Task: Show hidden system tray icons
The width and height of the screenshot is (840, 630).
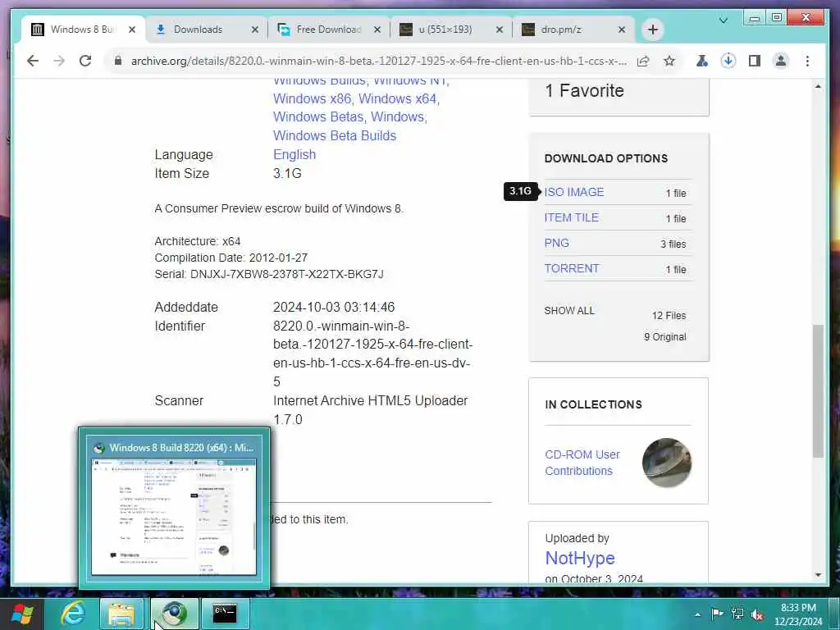Action: click(x=697, y=614)
